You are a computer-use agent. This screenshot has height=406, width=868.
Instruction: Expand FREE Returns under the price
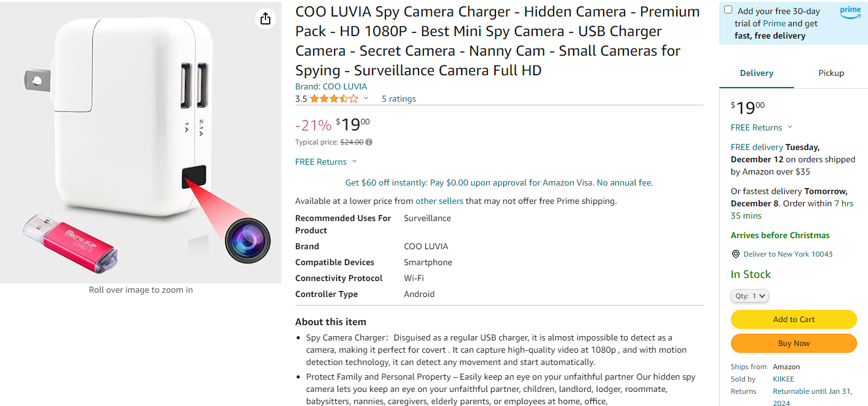pyautogui.click(x=325, y=162)
